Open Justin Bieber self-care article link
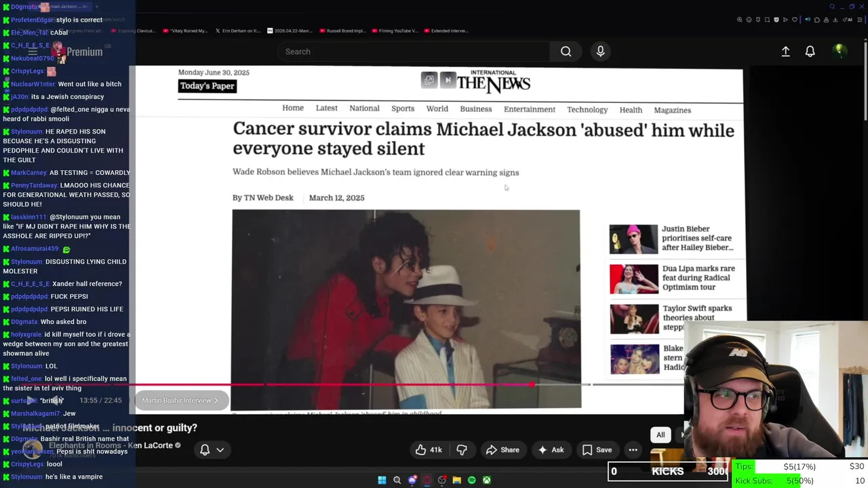Viewport: 868px width, 488px height. (x=698, y=238)
